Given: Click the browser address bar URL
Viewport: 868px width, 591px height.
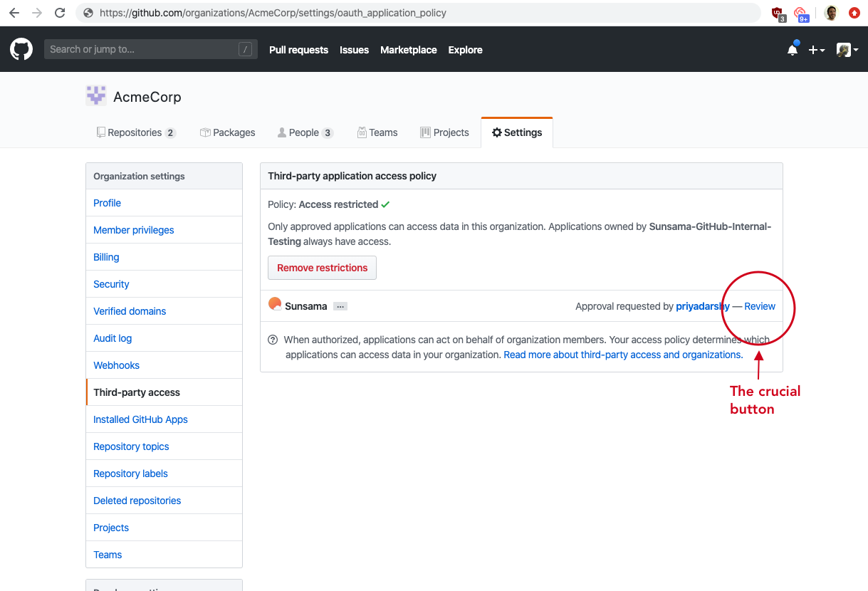Looking at the screenshot, I should pos(273,13).
